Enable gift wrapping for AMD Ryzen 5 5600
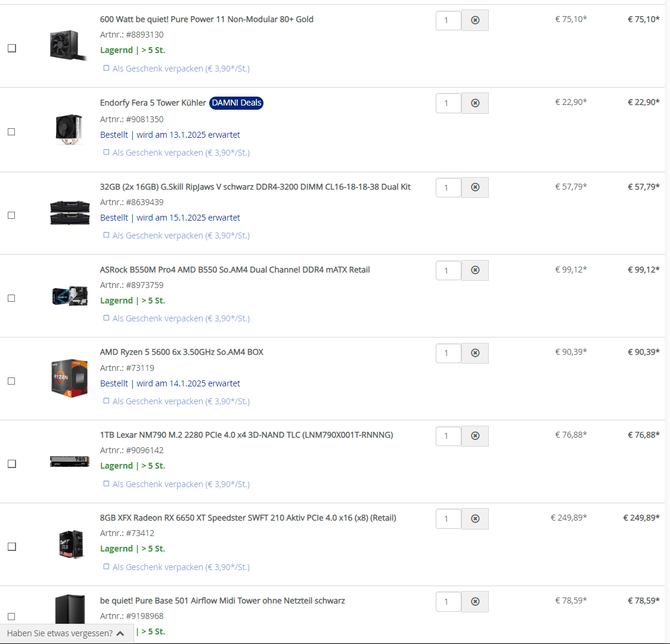 [x=106, y=401]
